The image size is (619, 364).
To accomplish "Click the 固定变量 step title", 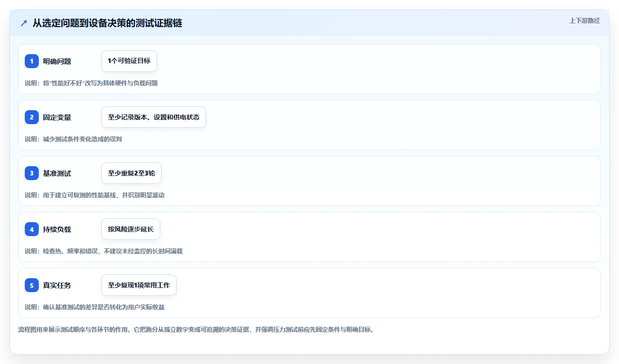I will pyautogui.click(x=57, y=117).
